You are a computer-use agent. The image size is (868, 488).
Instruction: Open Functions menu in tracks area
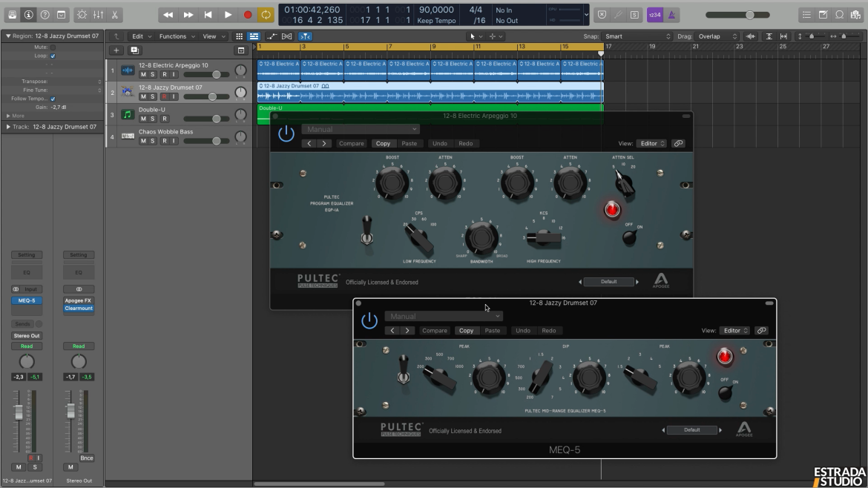coord(177,36)
